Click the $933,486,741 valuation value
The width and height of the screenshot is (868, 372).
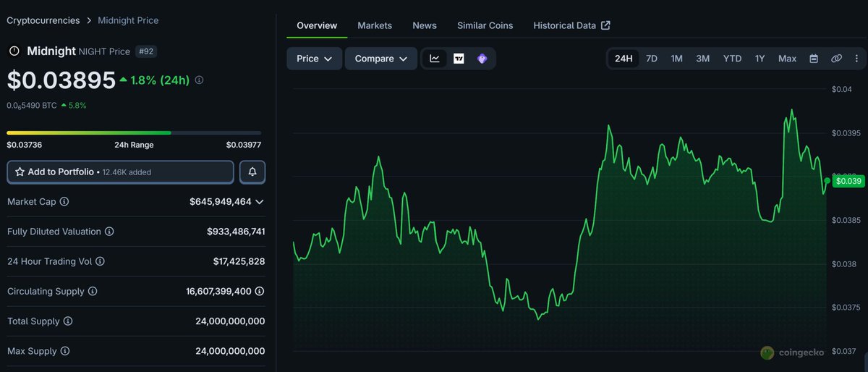(236, 232)
